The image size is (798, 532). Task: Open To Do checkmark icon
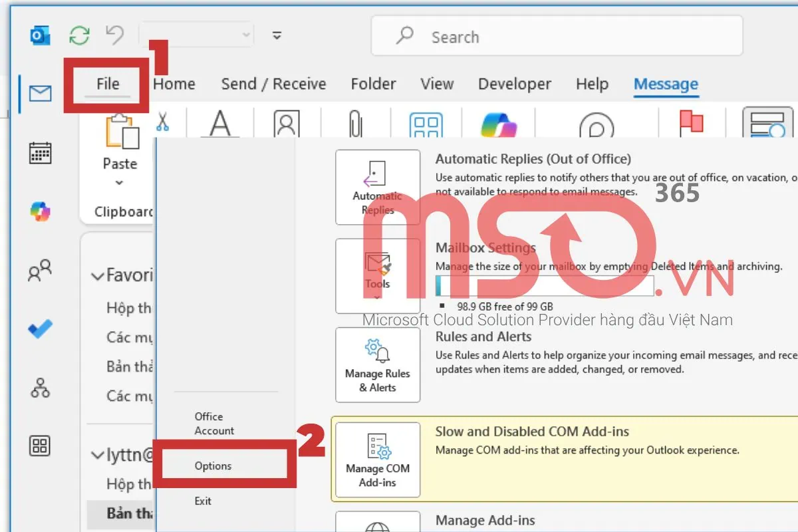point(41,329)
